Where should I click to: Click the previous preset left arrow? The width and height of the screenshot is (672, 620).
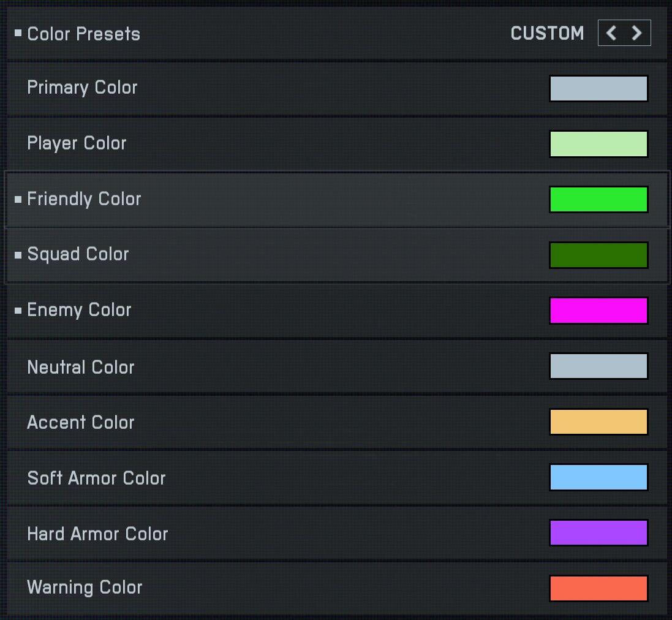[611, 33]
